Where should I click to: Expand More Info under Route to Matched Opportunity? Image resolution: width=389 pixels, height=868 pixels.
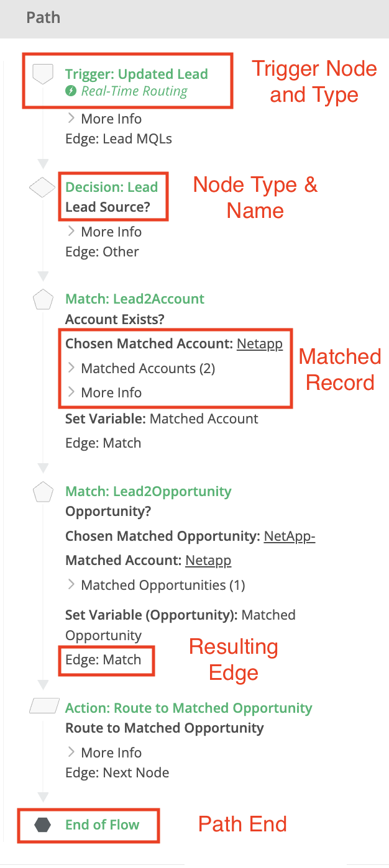104,753
